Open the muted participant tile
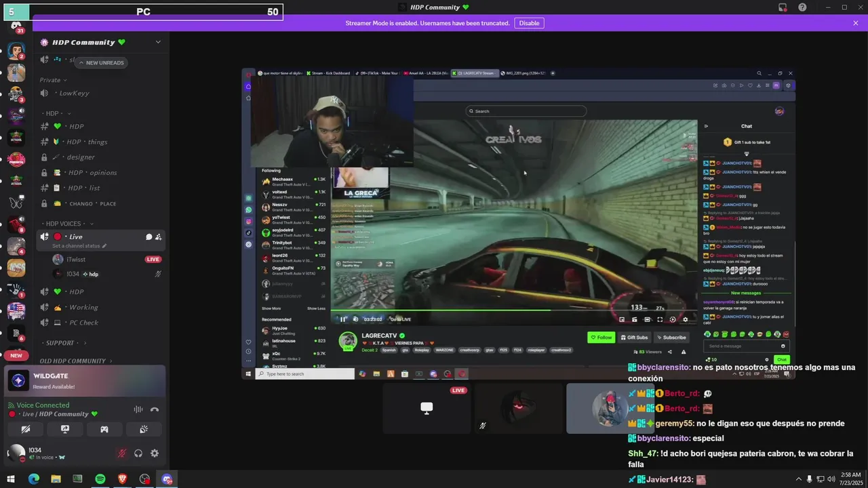The height and width of the screenshot is (488, 868). coord(519,408)
